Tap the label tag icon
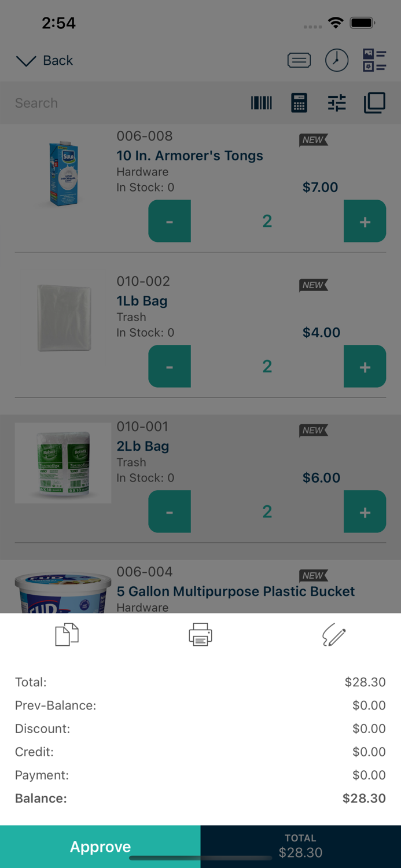The width and height of the screenshot is (401, 868). (299, 60)
